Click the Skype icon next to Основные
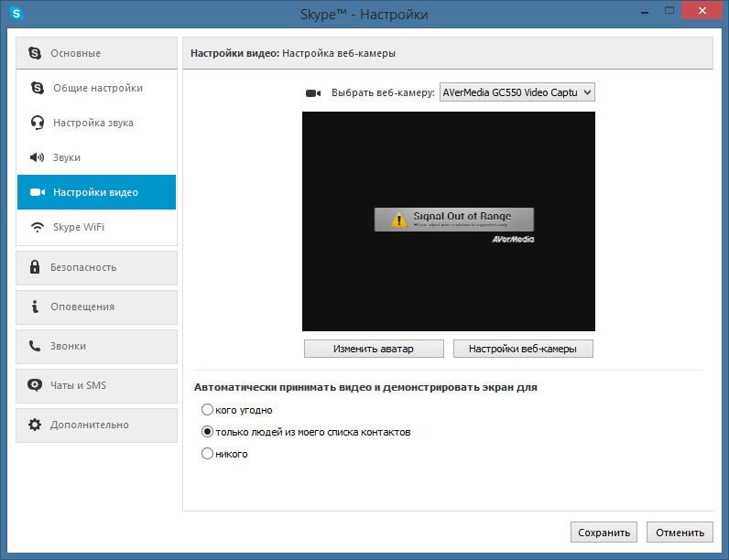The height and width of the screenshot is (560, 729). [x=35, y=53]
